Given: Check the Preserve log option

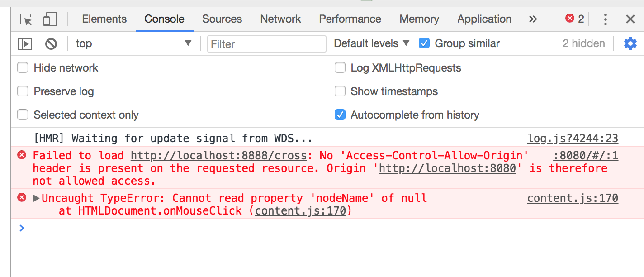Looking at the screenshot, I should point(23,91).
